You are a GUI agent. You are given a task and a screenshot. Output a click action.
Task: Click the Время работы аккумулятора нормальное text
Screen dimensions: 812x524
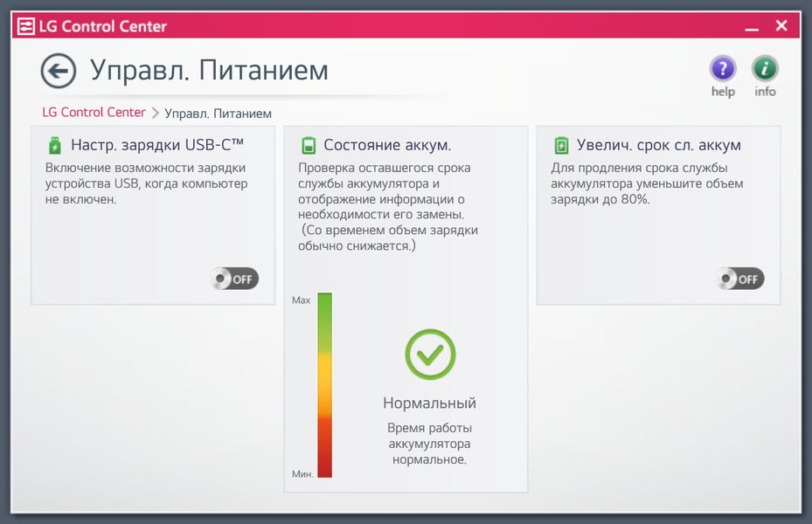[429, 444]
